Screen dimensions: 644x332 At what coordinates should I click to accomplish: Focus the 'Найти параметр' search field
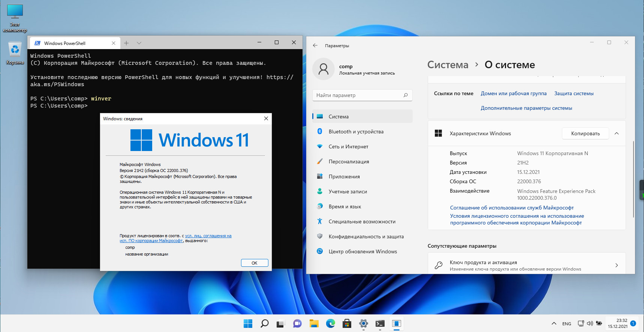(x=362, y=95)
